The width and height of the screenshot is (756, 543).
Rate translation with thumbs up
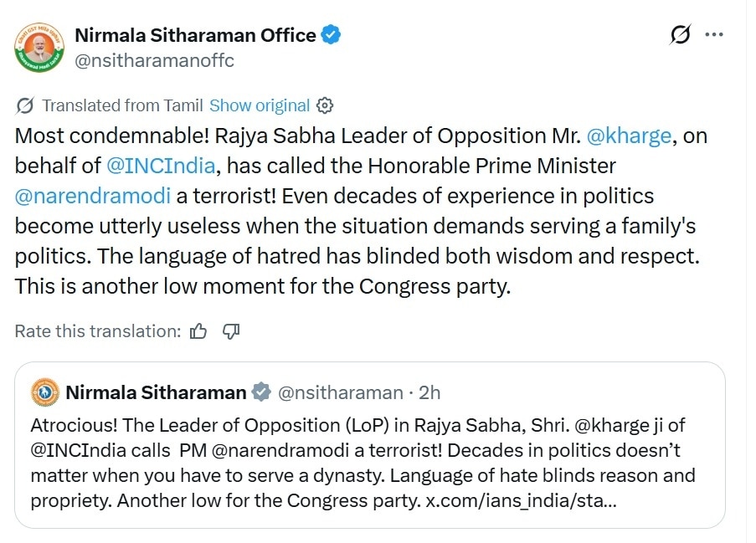tap(198, 331)
